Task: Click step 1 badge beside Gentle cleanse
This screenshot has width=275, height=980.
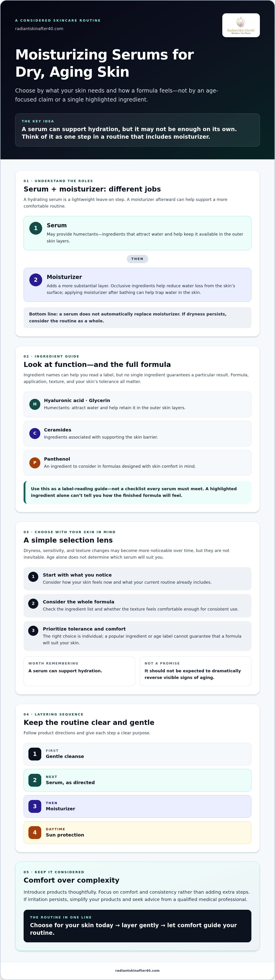Action: click(35, 754)
